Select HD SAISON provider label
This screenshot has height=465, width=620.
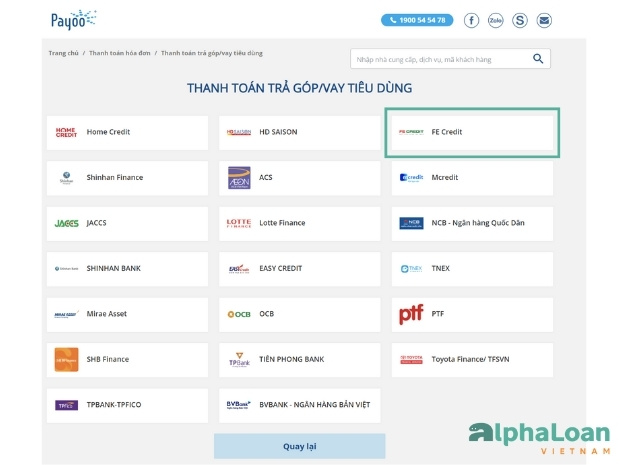click(x=278, y=132)
